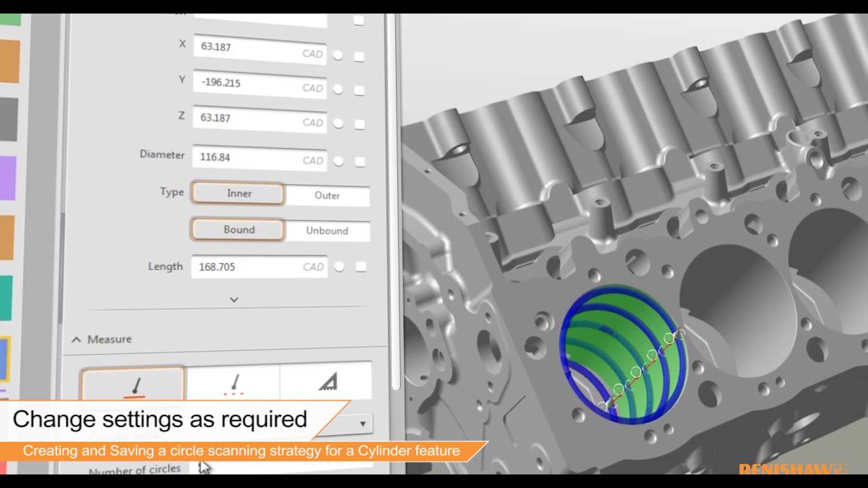
Task: Click the X value field 63.187
Action: coord(259,49)
